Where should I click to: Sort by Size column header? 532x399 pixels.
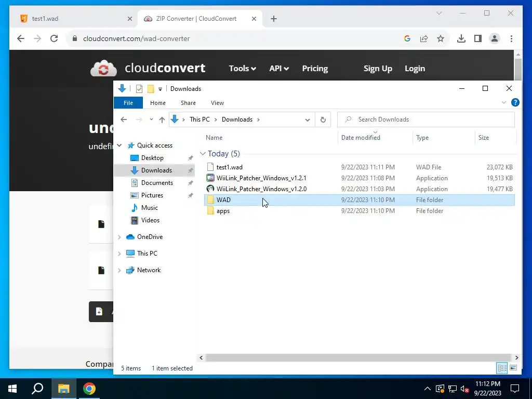point(496,137)
